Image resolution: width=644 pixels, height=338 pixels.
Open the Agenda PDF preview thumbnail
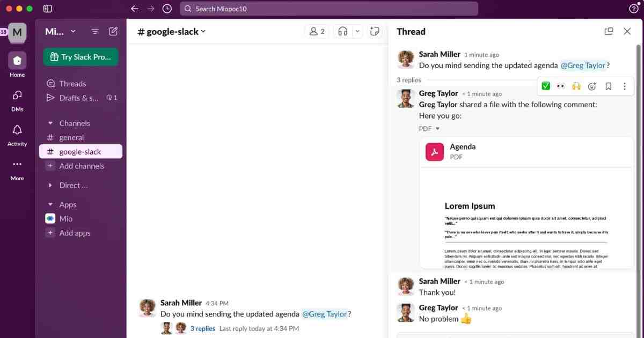pos(526,217)
